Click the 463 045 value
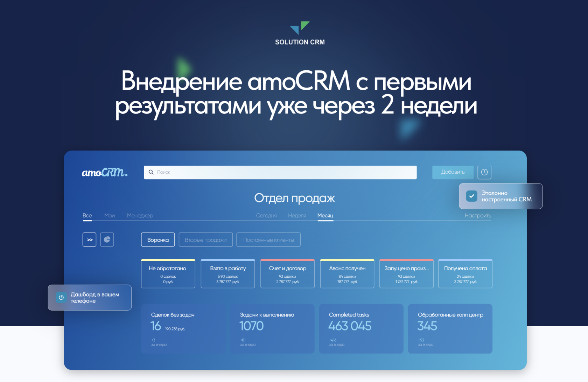The image size is (588, 382). (350, 326)
